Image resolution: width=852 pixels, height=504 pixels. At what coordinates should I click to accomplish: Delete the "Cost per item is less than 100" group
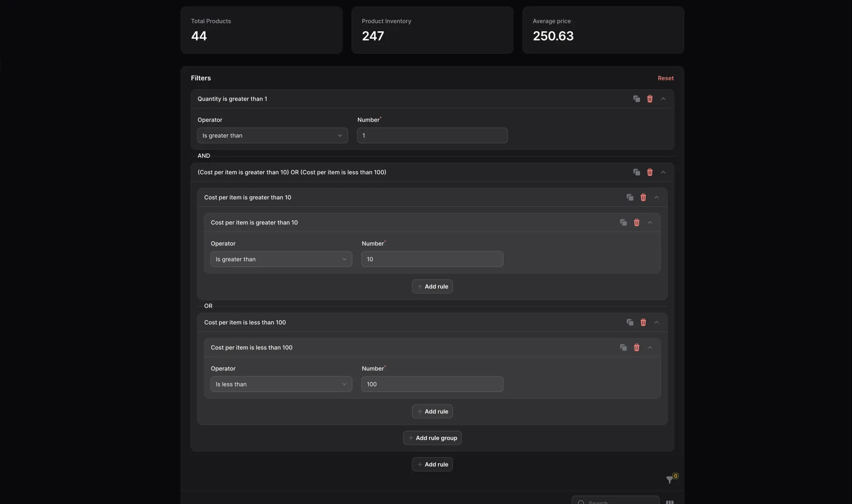pos(643,322)
